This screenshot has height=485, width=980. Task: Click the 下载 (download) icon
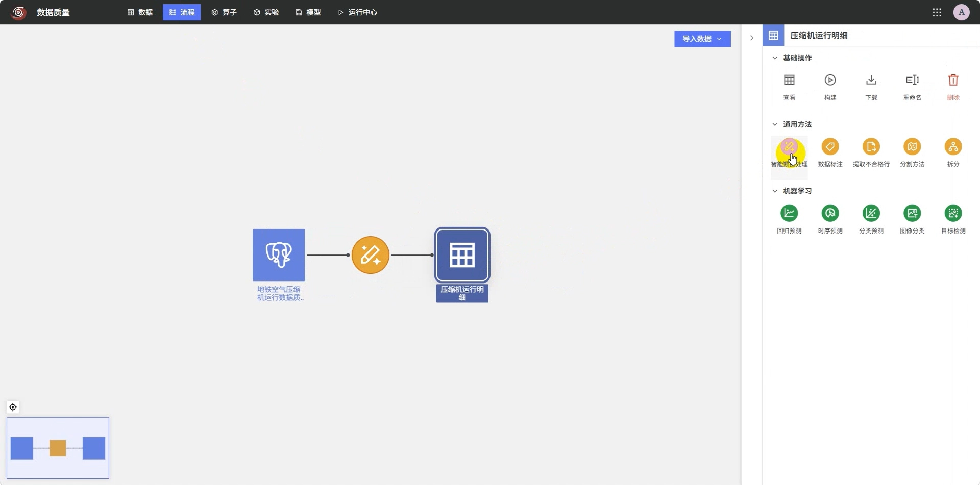pos(871,80)
